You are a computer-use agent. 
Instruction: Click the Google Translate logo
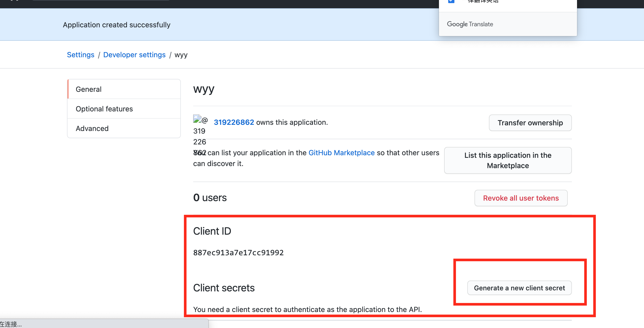[x=470, y=24]
